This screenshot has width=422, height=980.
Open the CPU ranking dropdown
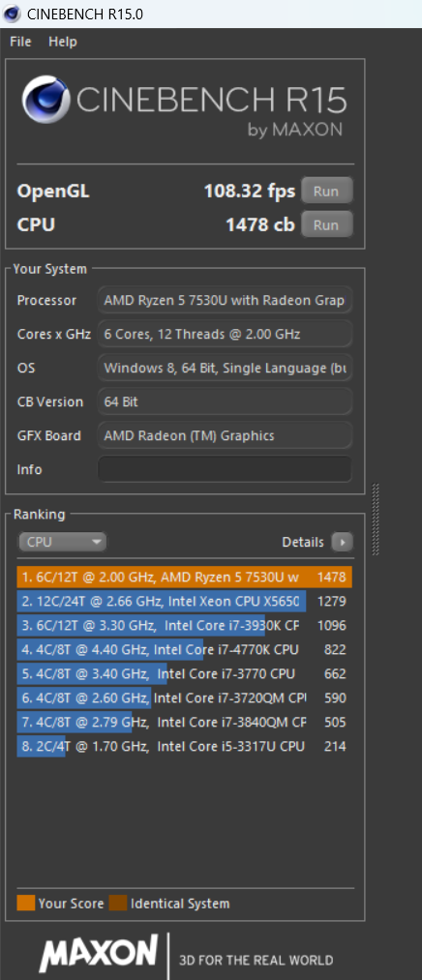click(63, 542)
